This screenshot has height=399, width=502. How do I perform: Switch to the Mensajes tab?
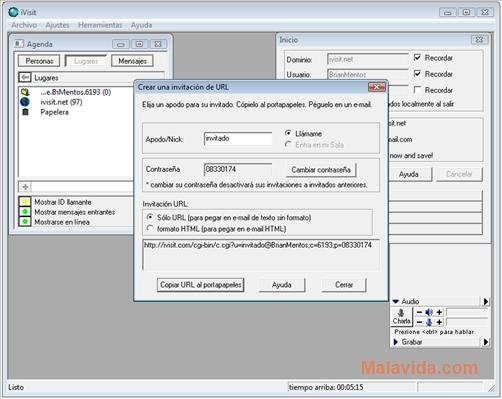pos(132,61)
